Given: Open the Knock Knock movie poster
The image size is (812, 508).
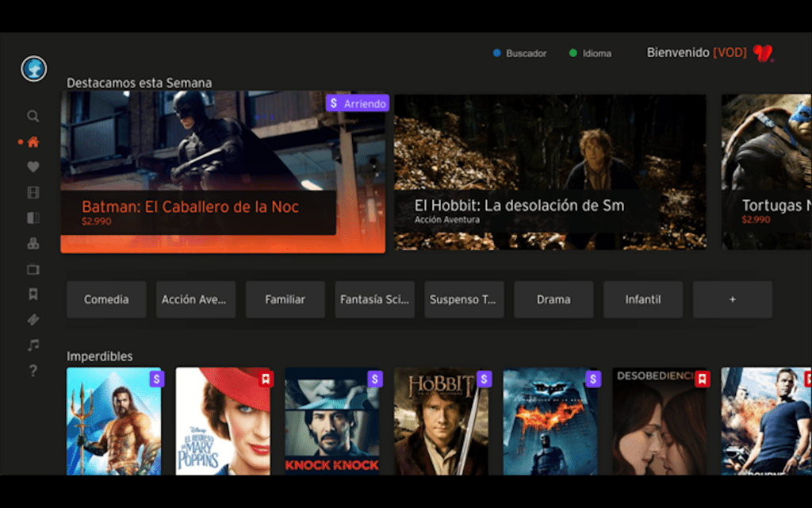Looking at the screenshot, I should 332,421.
